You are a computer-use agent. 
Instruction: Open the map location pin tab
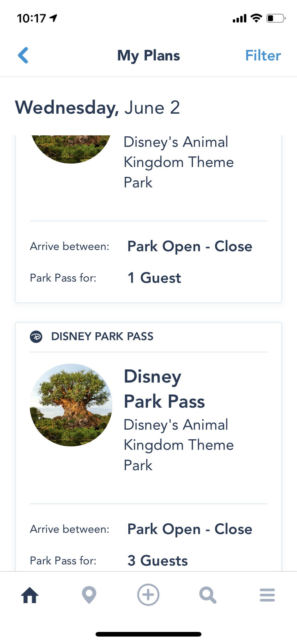89,595
